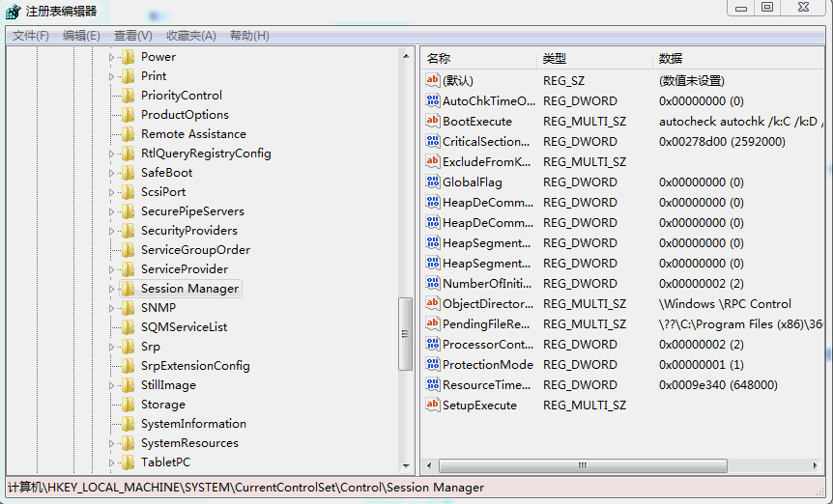Click the values pane horizontal scrollbar thumb
833x504 pixels.
[x=583, y=465]
